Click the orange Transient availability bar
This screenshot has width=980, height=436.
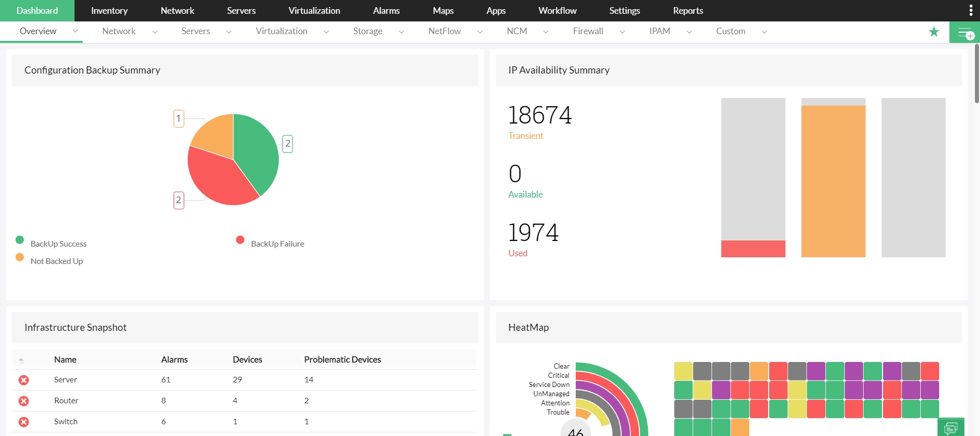[x=834, y=181]
